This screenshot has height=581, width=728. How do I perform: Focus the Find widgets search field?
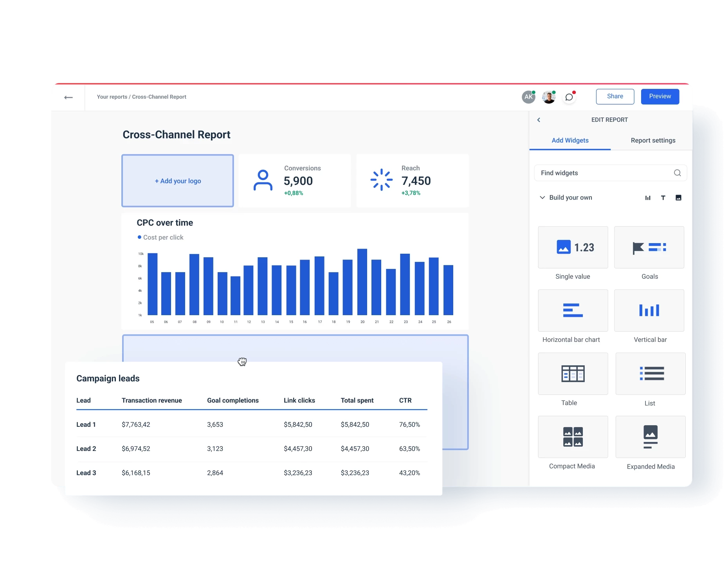[x=605, y=173]
